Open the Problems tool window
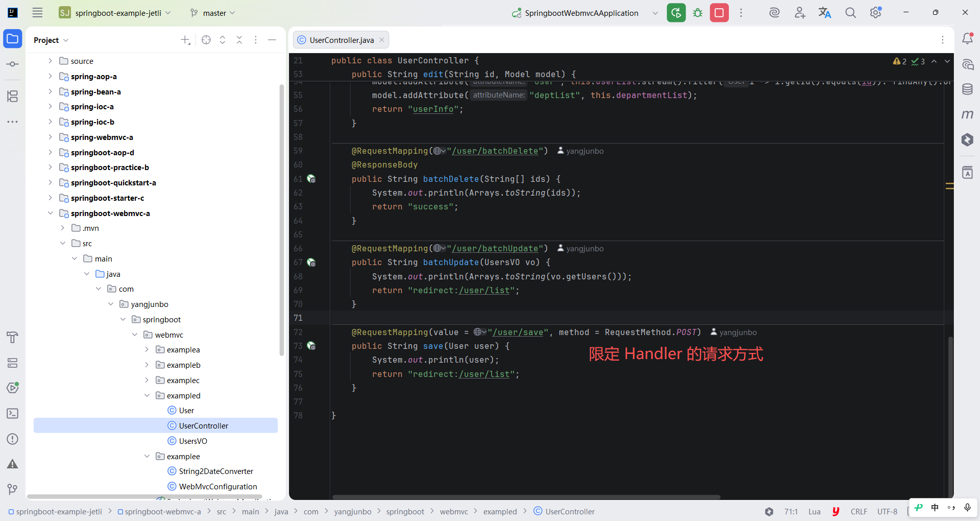Viewport: 980px width, 521px height. pyautogui.click(x=13, y=439)
